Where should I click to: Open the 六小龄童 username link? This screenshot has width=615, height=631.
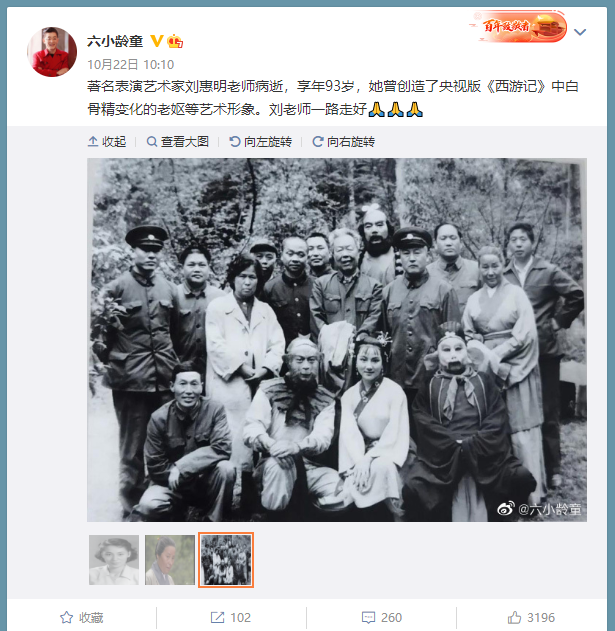115,41
